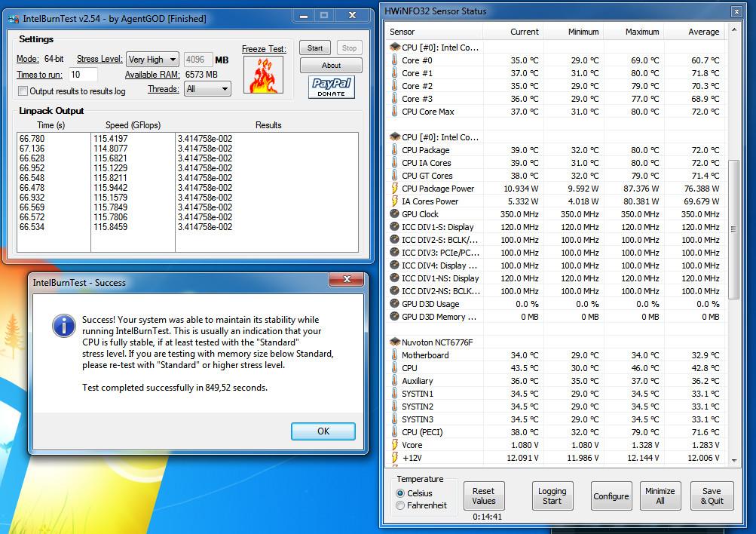Click the SYSTIN1 sensor row label
The height and width of the screenshot is (534, 756).
tap(418, 394)
